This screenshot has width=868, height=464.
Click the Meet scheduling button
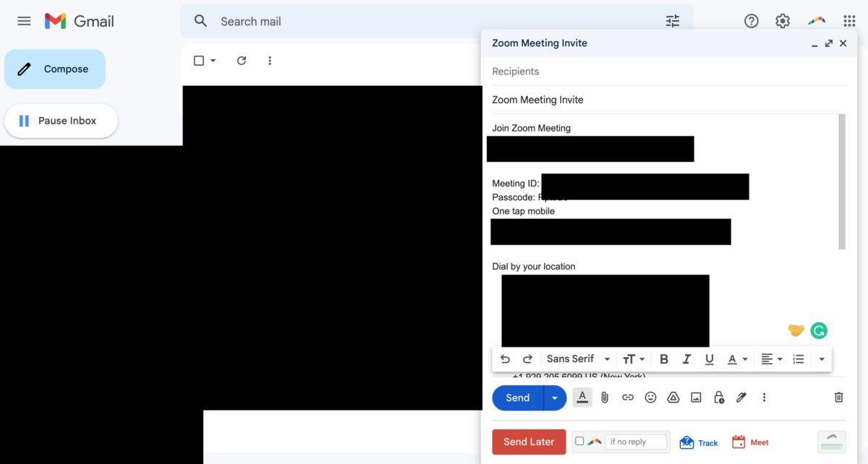[750, 442]
